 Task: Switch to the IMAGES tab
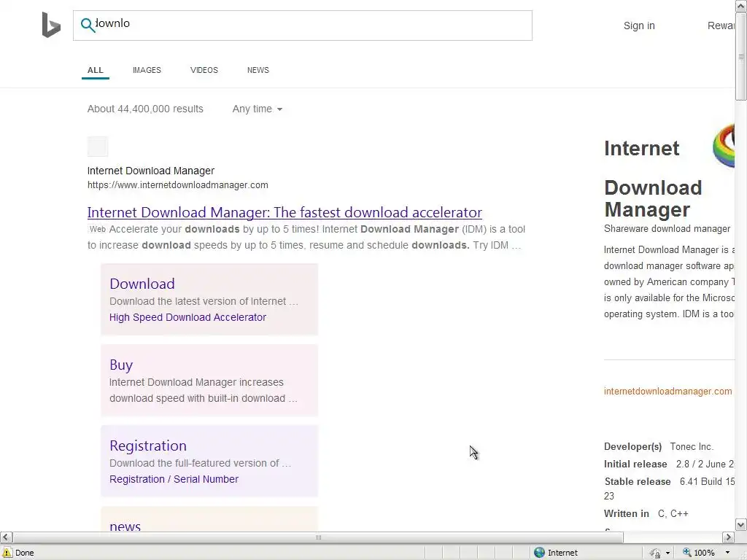[147, 70]
